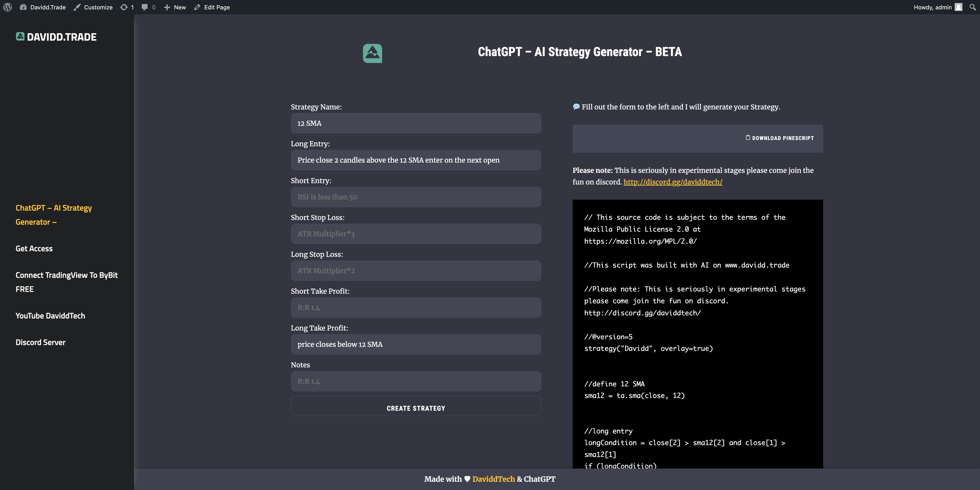Select the mozilla.org/MPL/2.0/ URL in code
Image resolution: width=980 pixels, height=490 pixels.
640,241
